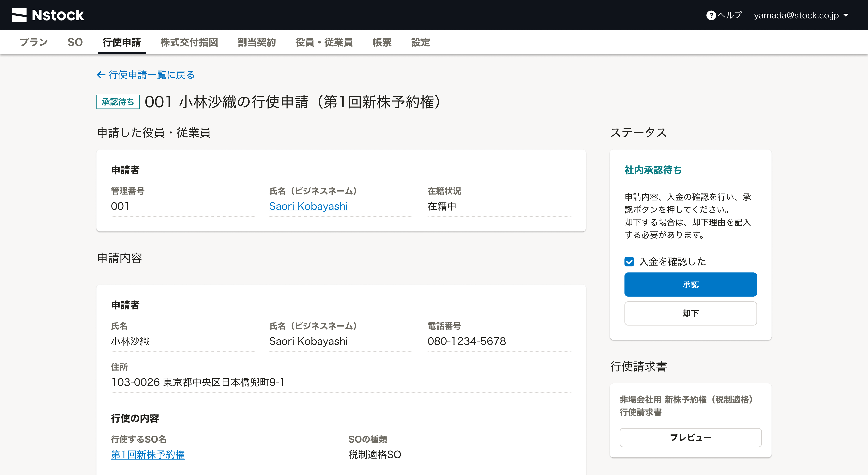Open the Saori Kobayashi profile link
Screen dimensions: 868x475
coord(308,206)
